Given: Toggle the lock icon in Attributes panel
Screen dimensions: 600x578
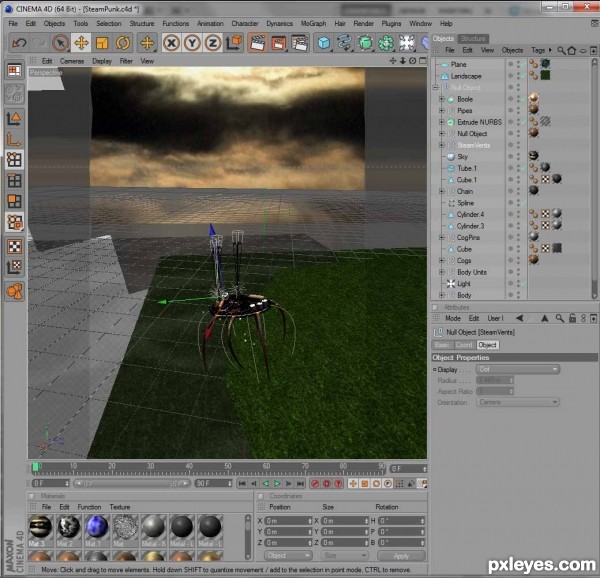Looking at the screenshot, I should (x=572, y=318).
